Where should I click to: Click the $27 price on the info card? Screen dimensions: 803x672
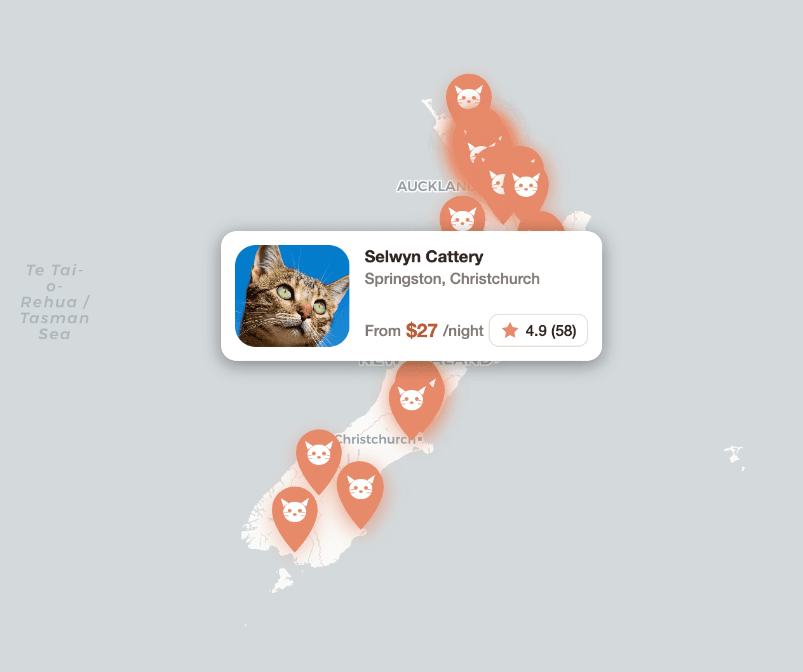[x=422, y=330]
